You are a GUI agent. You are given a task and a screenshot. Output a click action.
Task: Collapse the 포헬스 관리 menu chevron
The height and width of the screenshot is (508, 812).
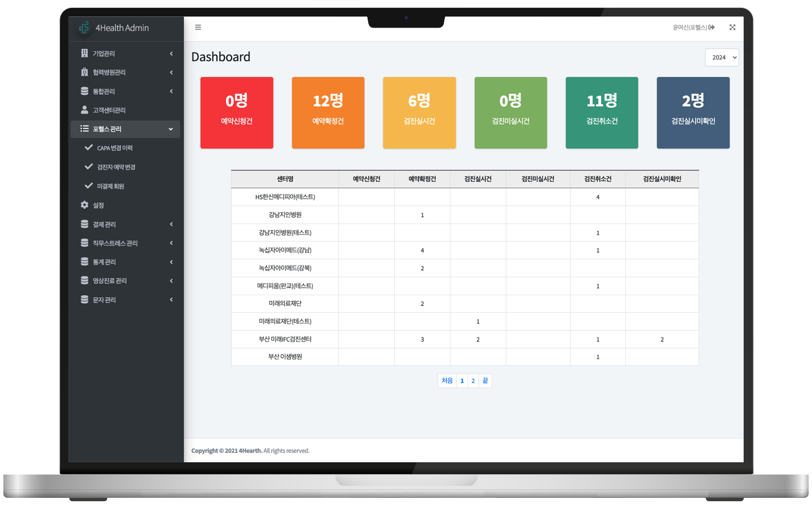(x=171, y=129)
